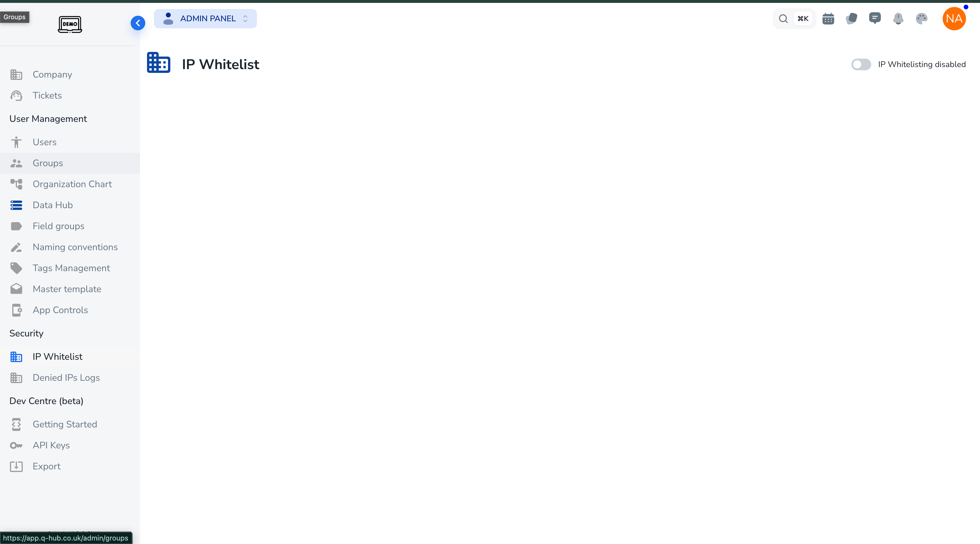Select IP Whitelist in the sidebar

tap(70, 357)
